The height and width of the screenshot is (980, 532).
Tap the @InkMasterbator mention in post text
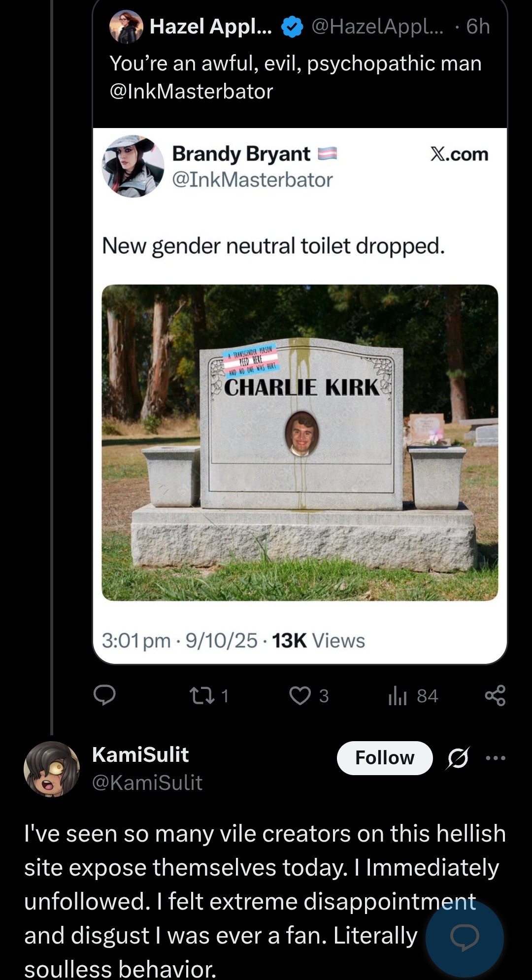pos(191,92)
